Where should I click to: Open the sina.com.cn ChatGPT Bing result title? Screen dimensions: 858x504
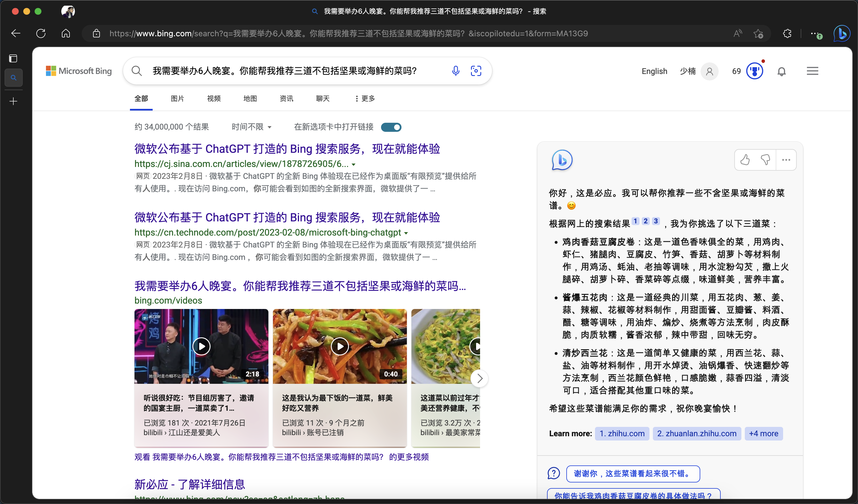pos(287,149)
